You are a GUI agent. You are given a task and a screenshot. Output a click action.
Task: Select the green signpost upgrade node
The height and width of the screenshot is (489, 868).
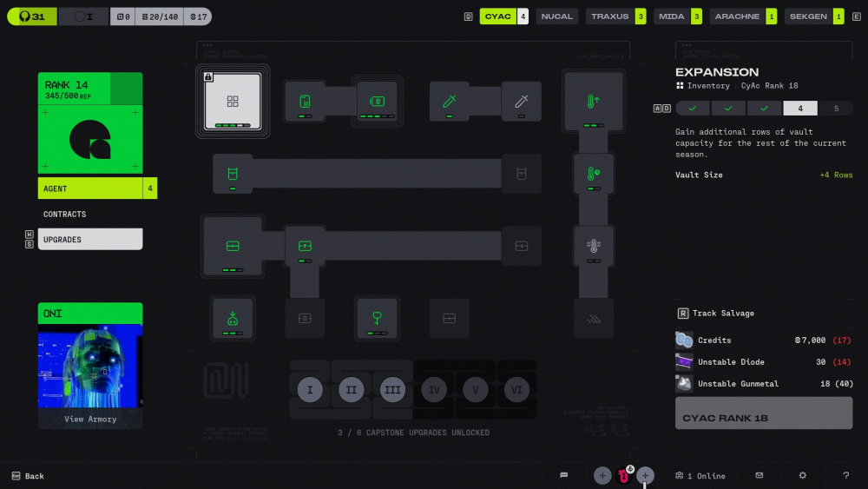pos(377,319)
